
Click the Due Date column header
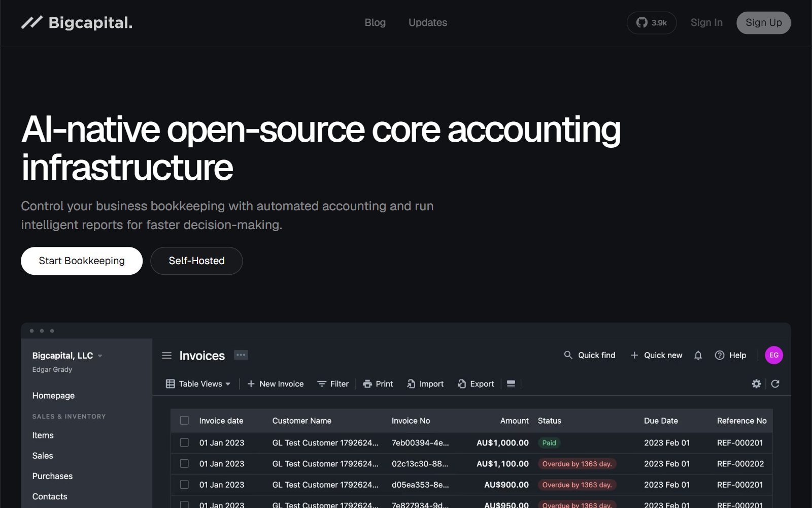[x=661, y=421]
